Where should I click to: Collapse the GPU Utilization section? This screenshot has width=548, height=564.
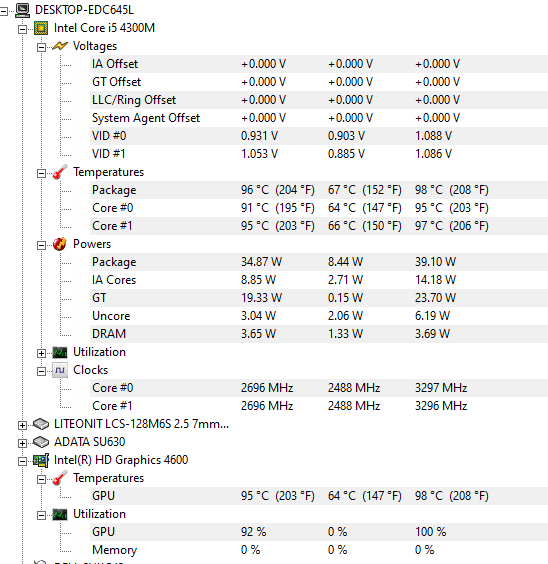[41, 515]
